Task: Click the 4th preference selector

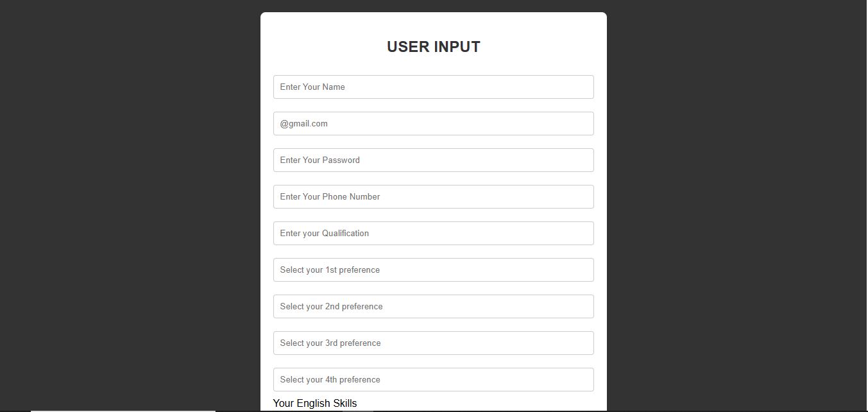Action: [433, 379]
